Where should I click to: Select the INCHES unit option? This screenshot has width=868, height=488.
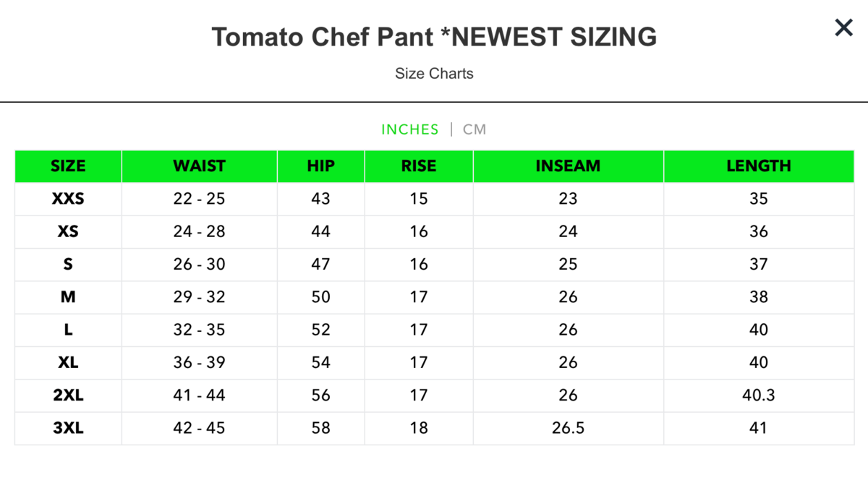[410, 129]
